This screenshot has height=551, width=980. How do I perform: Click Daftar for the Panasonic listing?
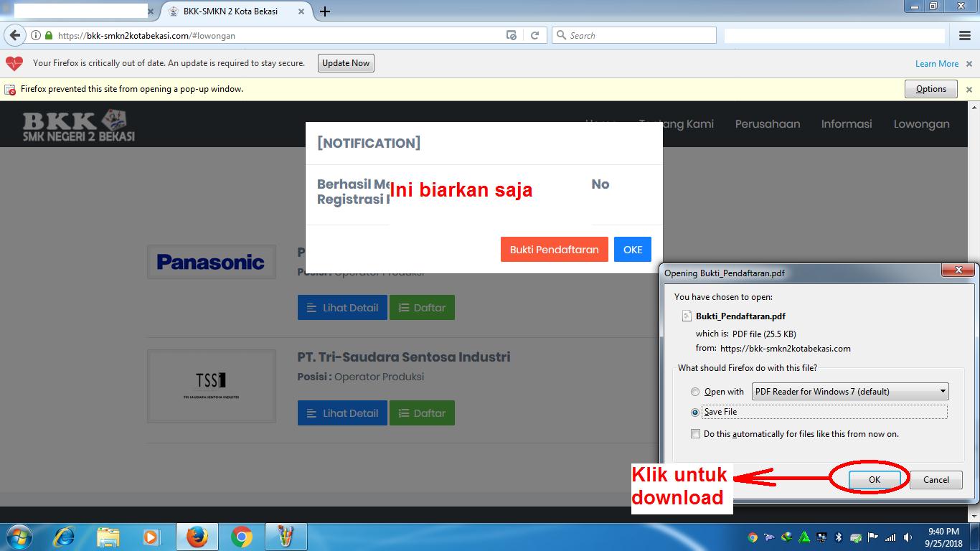(x=422, y=308)
